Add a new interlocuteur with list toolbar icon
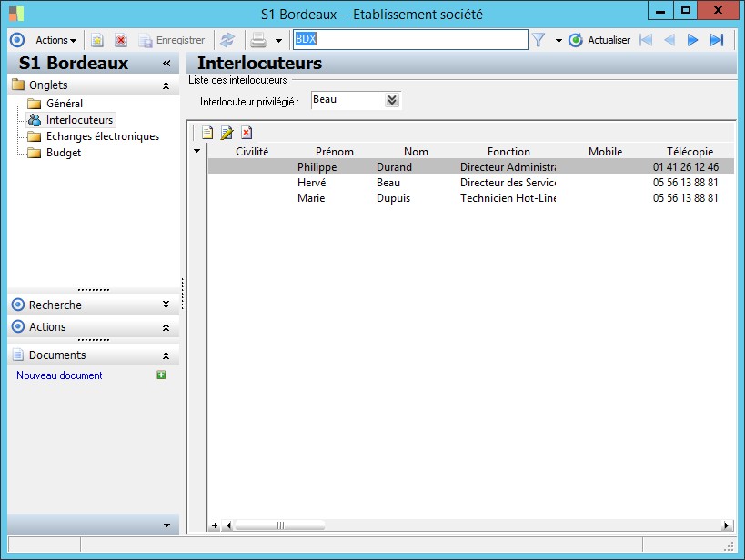Image resolution: width=745 pixels, height=560 pixels. pyautogui.click(x=207, y=133)
